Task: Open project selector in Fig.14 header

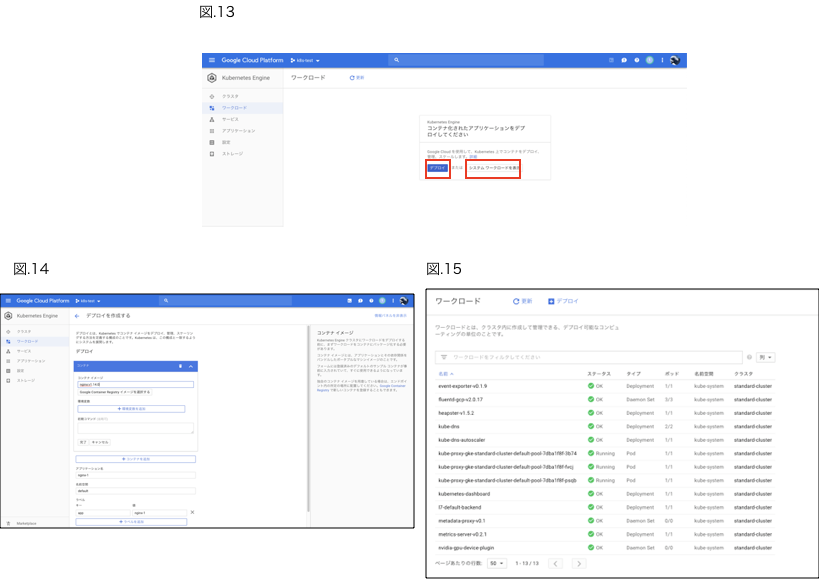Action: point(88,301)
